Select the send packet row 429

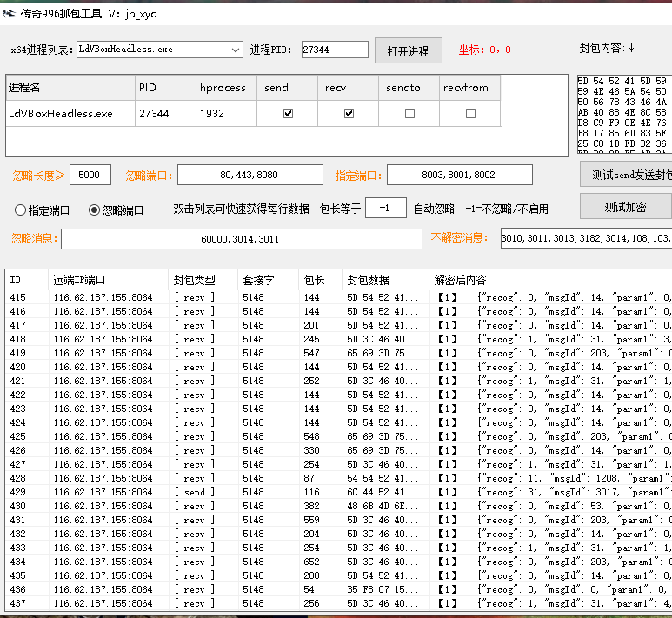[338, 492]
